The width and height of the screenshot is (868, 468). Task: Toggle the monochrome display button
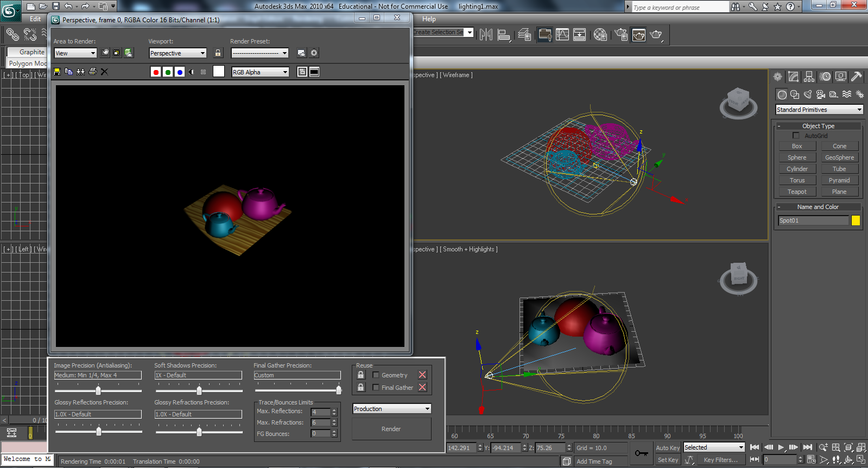coord(204,72)
